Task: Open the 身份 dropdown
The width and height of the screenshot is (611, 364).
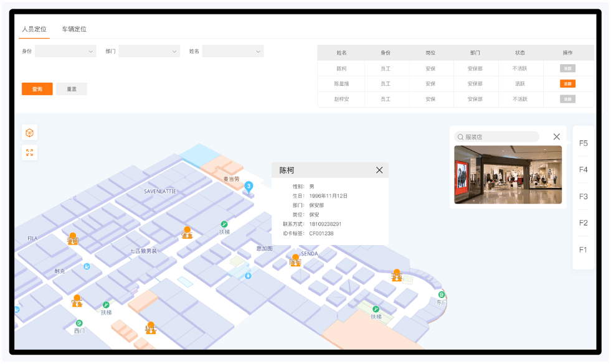Action: [x=65, y=52]
